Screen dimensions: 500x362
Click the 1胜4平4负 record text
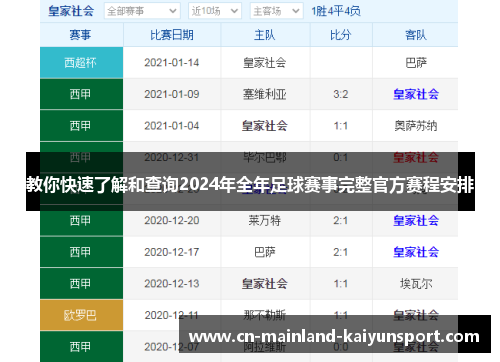click(x=336, y=11)
